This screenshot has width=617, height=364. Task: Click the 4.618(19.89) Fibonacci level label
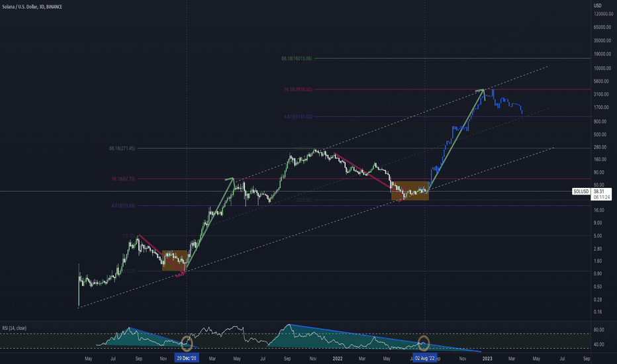pos(123,205)
